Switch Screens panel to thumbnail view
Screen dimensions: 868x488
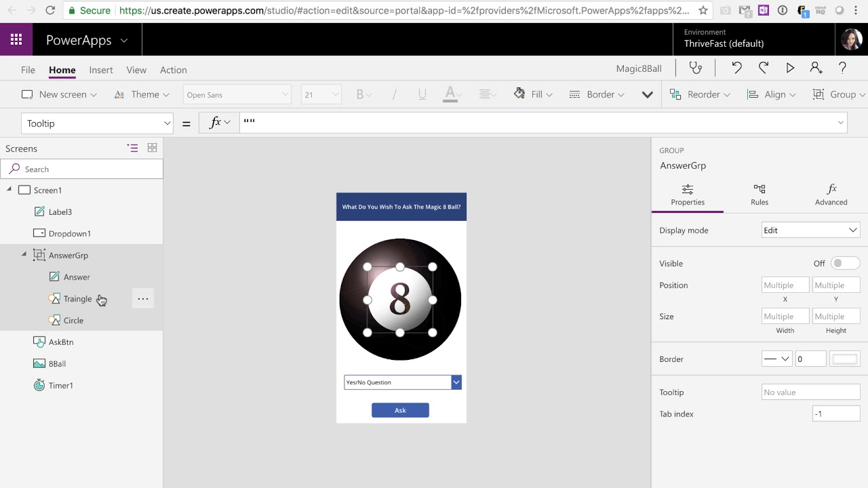tap(152, 148)
